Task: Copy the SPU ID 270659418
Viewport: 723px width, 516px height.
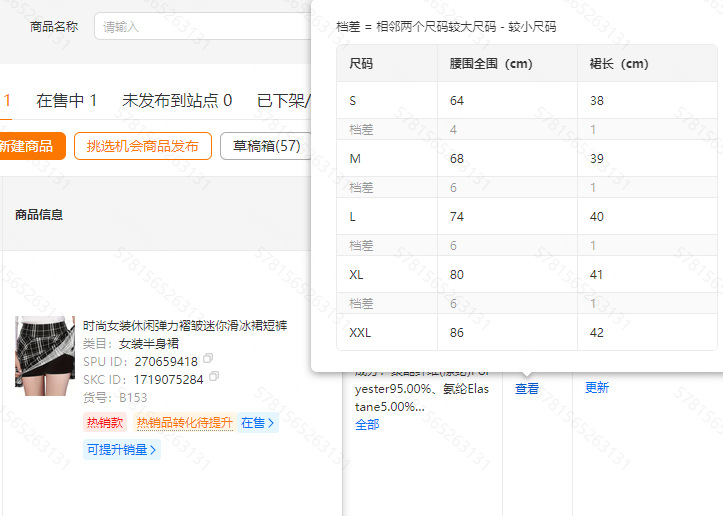Action: pos(208,360)
